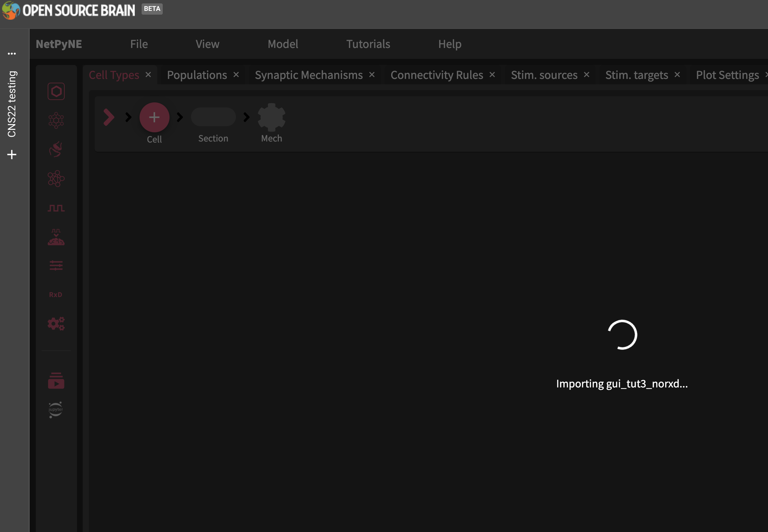This screenshot has width=768, height=532.
Task: Select the Synaptic Mechanisms synapse icon
Action: [56, 149]
